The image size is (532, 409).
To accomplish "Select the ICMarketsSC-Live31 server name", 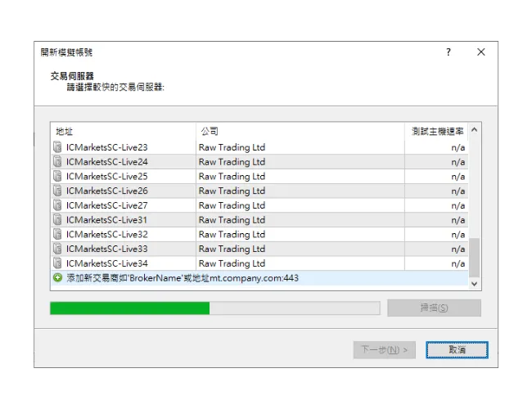I will click(x=106, y=220).
